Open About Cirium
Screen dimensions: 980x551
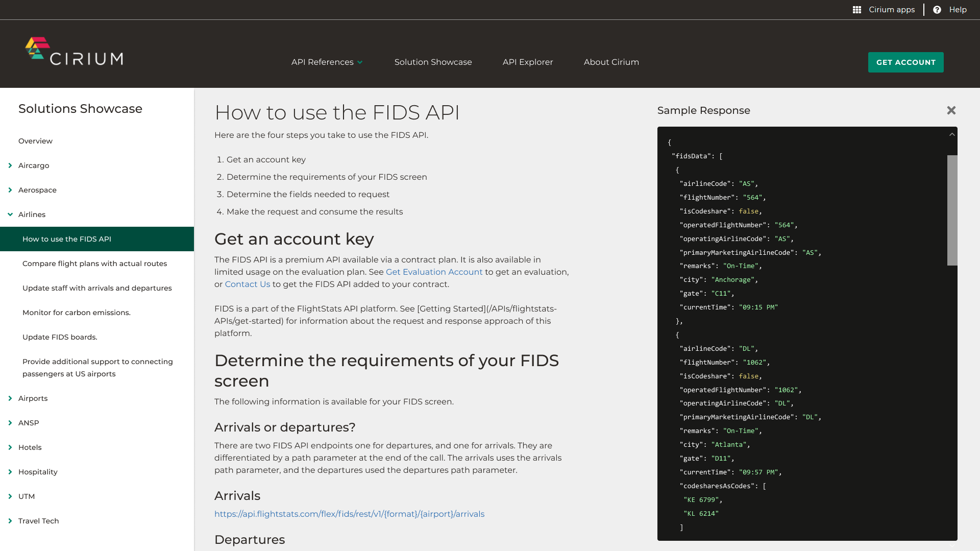[x=611, y=62]
